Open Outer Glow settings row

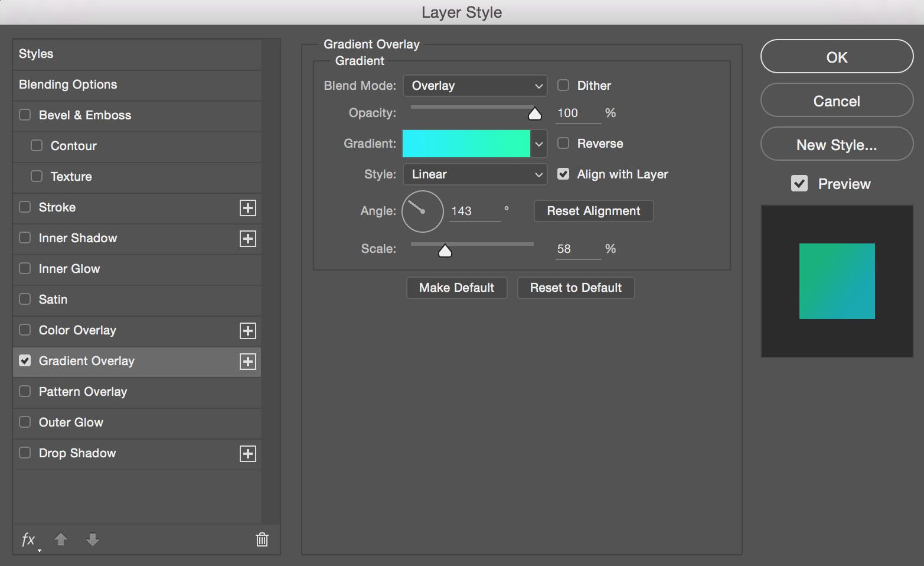(x=137, y=422)
